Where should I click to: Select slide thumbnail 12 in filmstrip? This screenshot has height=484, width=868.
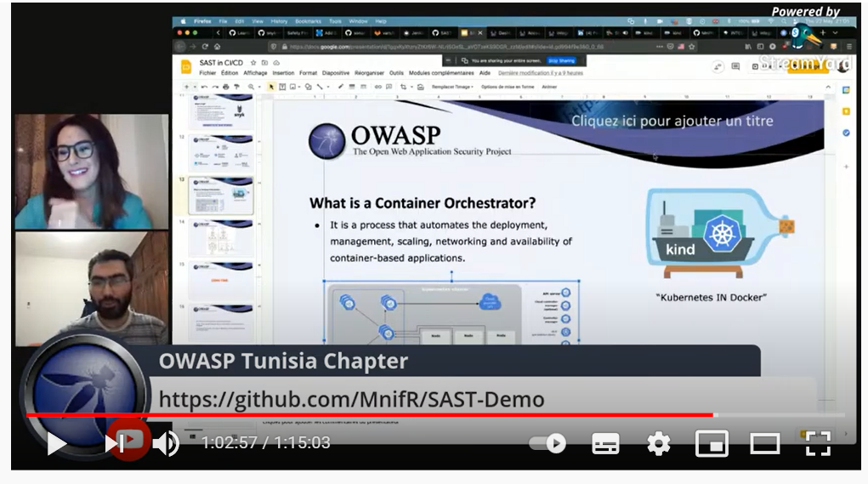click(221, 152)
